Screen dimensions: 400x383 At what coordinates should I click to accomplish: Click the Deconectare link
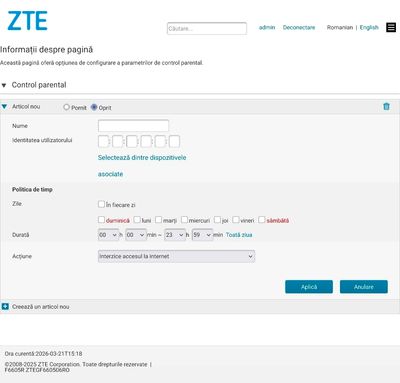pyautogui.click(x=299, y=27)
